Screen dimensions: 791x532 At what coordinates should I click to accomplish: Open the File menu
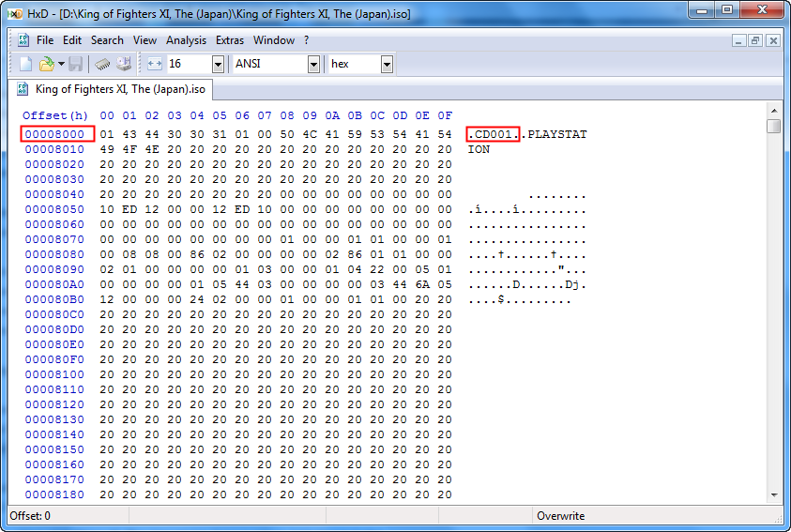pyautogui.click(x=45, y=40)
